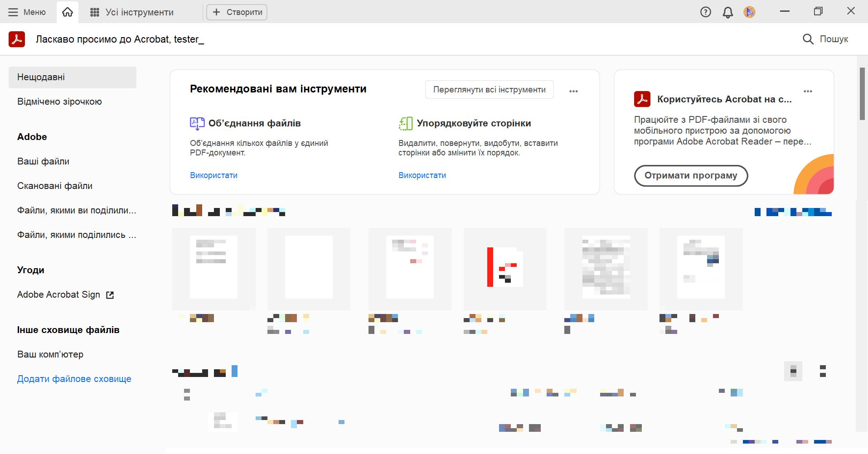Click the user profile avatar icon
Screen dimensions: 868x454
pyautogui.click(x=749, y=12)
